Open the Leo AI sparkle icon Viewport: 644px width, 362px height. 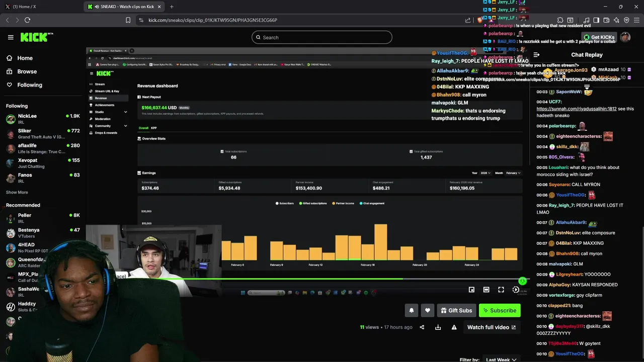(616, 20)
